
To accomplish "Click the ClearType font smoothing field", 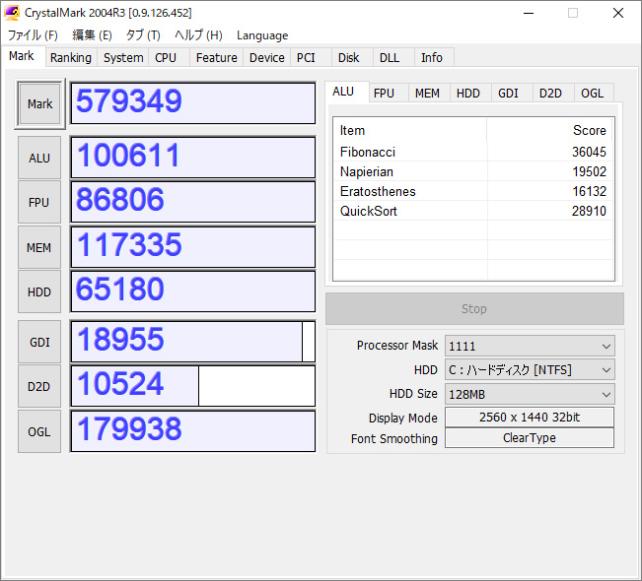I will coord(529,438).
